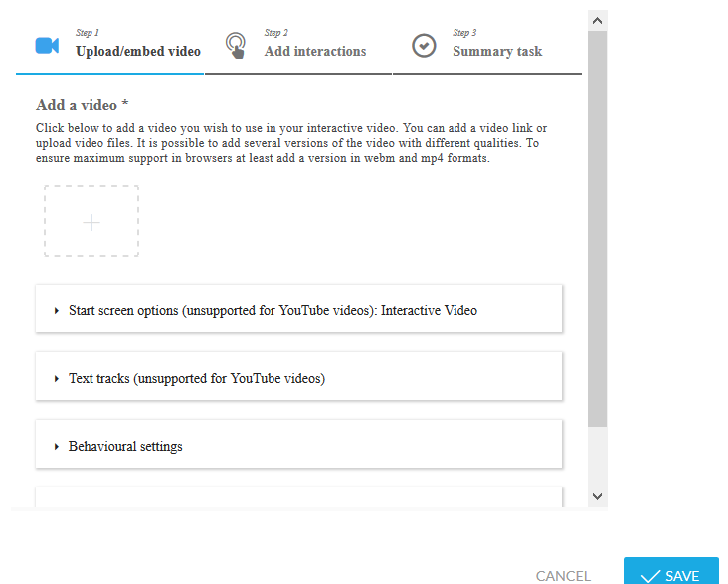Go to the Summary task tab
The height and width of the screenshot is (584, 728).
point(487,47)
